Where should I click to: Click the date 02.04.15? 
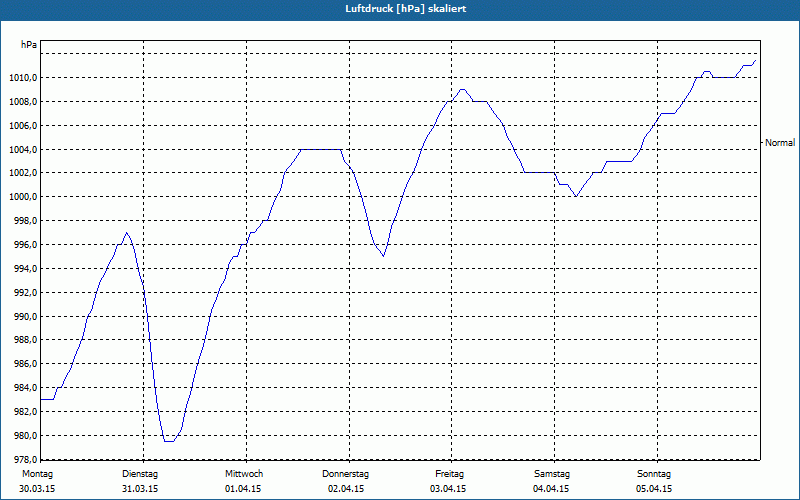[346, 489]
